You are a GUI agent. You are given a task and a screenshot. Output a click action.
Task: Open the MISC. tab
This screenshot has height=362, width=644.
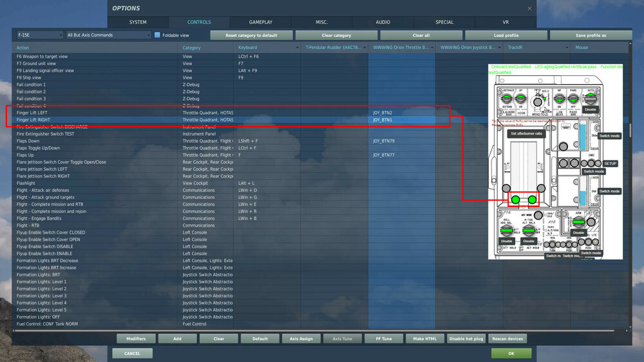coord(321,22)
